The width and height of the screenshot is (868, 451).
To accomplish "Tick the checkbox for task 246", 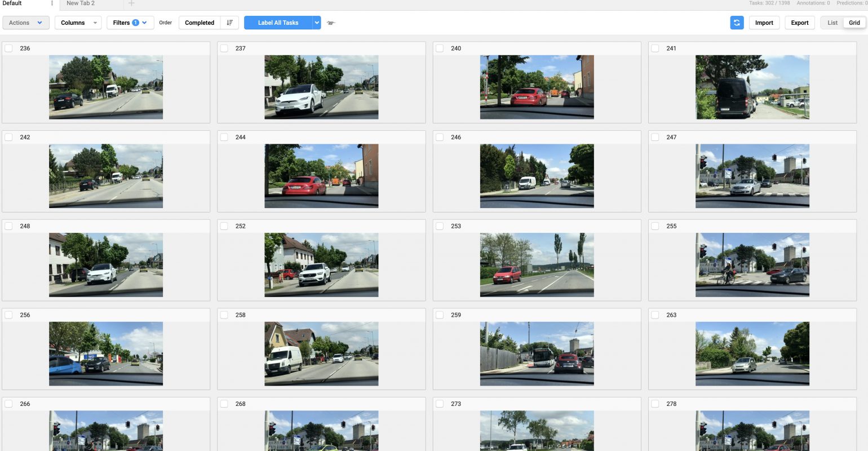I will click(x=440, y=137).
